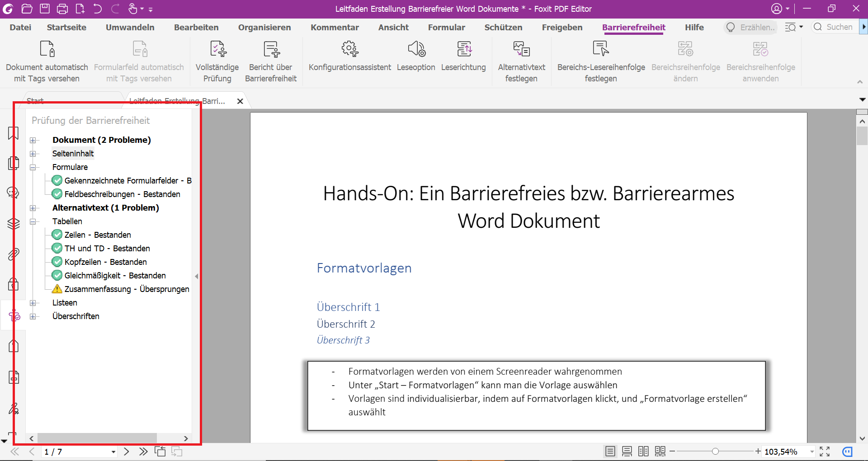Open the Bookmarks panel in the sidebar
This screenshot has width=868, height=461.
pos(13,133)
